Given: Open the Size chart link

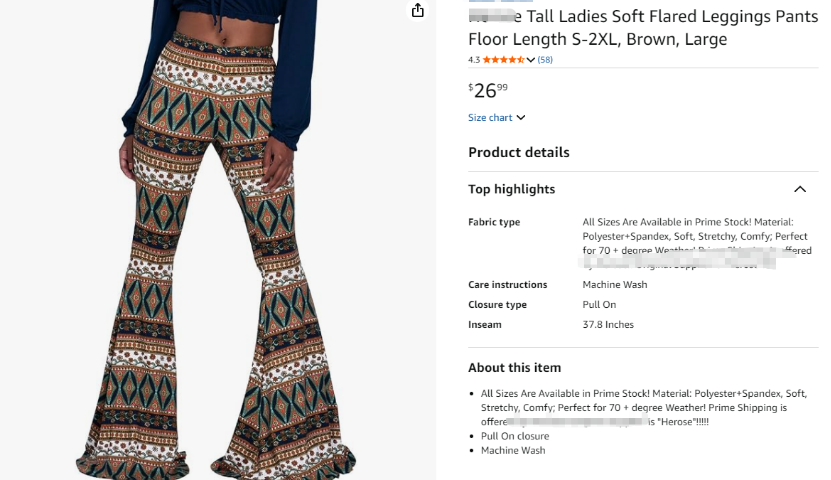Looking at the screenshot, I should tap(490, 118).
